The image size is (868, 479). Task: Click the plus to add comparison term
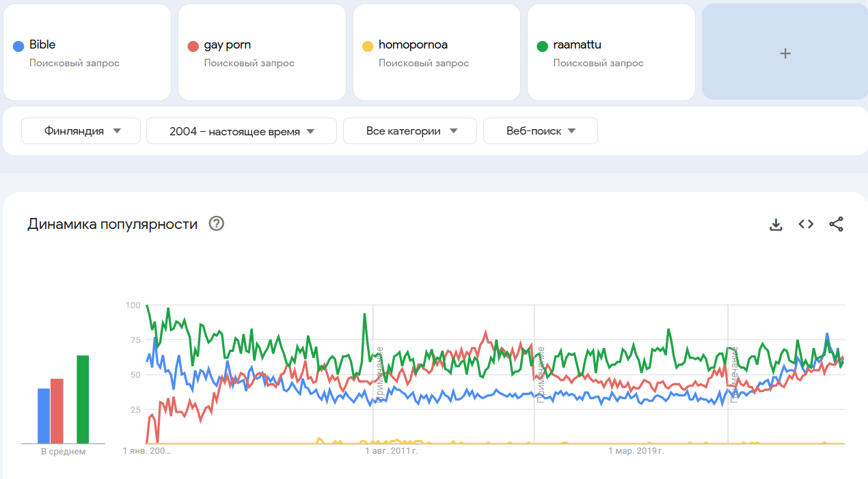pos(785,53)
